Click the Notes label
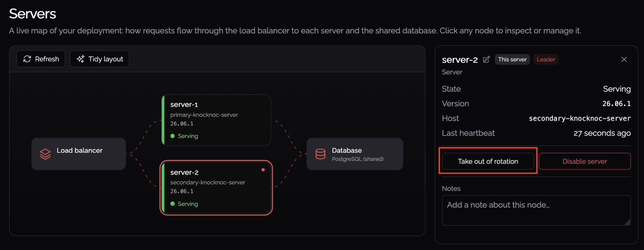 pyautogui.click(x=451, y=189)
